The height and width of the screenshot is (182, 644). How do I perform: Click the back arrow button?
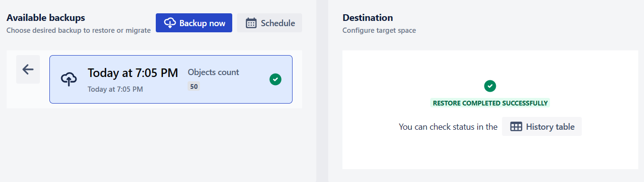click(28, 69)
